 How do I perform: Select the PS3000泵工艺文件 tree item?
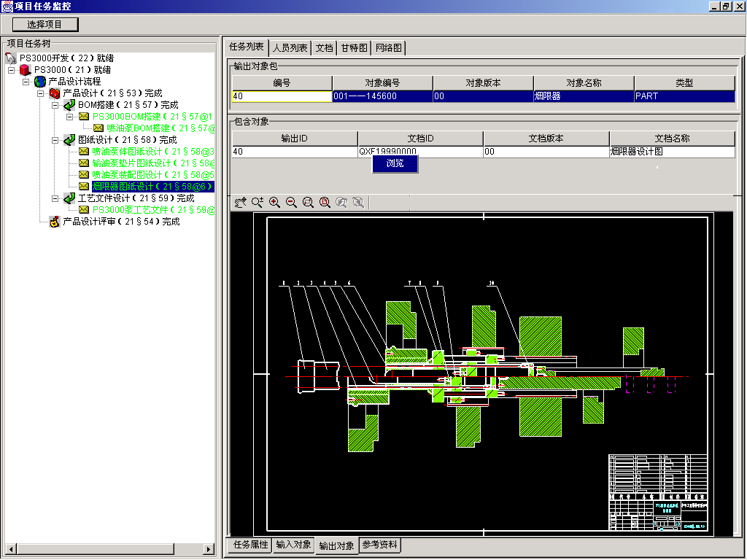pyautogui.click(x=153, y=210)
